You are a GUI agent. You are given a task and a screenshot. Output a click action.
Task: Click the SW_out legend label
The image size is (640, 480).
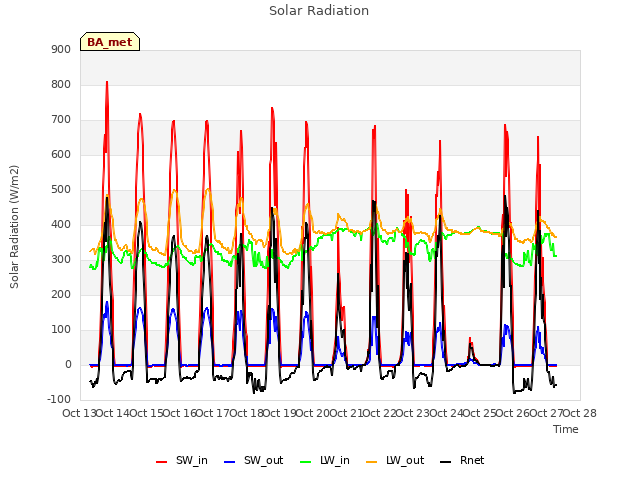click(x=263, y=460)
